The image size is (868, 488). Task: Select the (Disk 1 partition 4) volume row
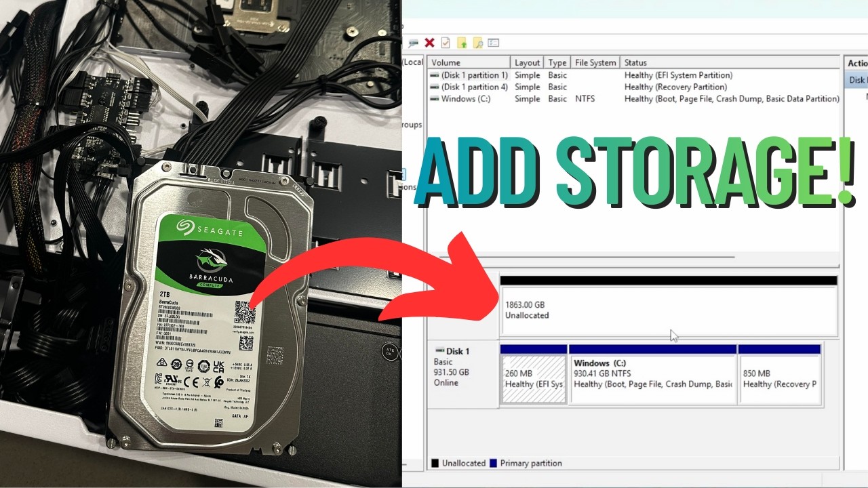(x=633, y=87)
